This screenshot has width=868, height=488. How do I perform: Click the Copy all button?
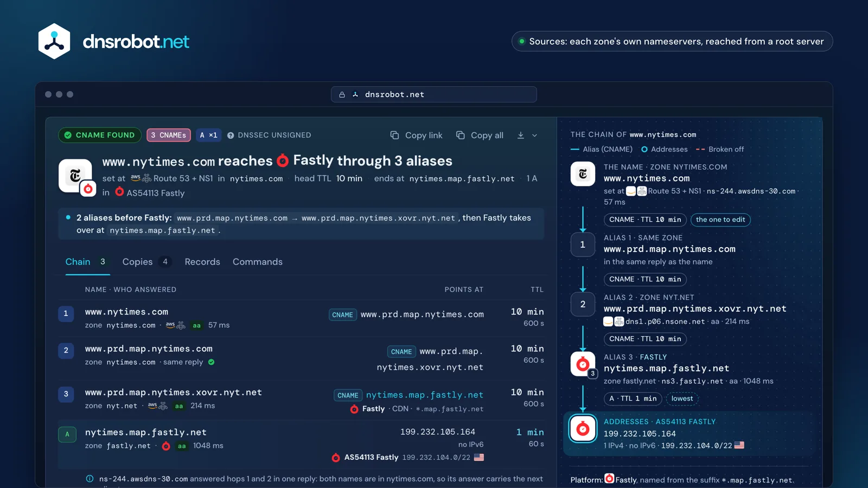(x=480, y=135)
